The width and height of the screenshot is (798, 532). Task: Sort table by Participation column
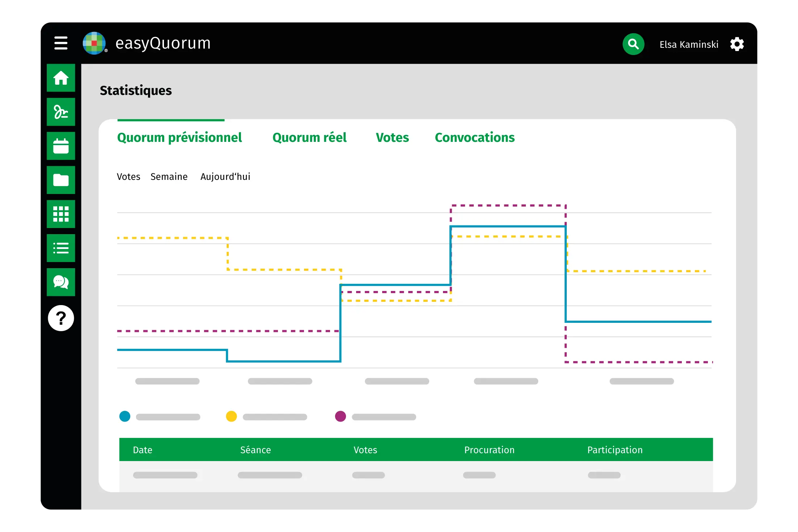pyautogui.click(x=615, y=450)
